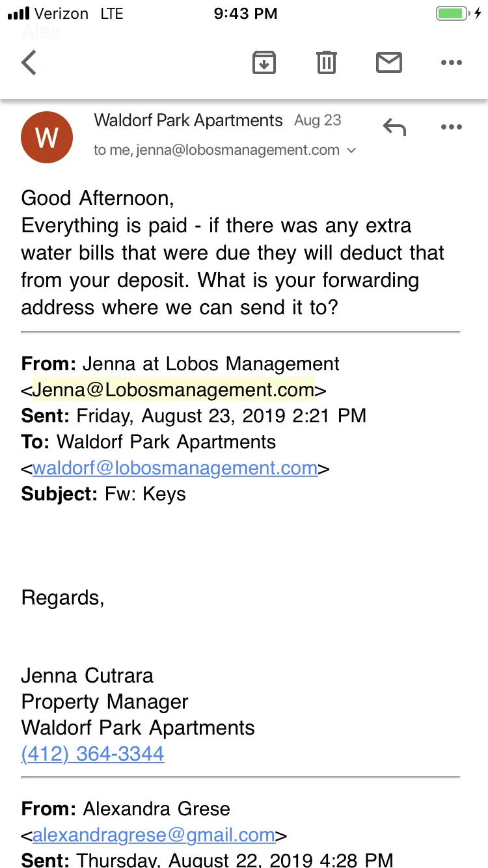
Task: Reply to Waldorf Park Apartments message
Action: point(394,127)
